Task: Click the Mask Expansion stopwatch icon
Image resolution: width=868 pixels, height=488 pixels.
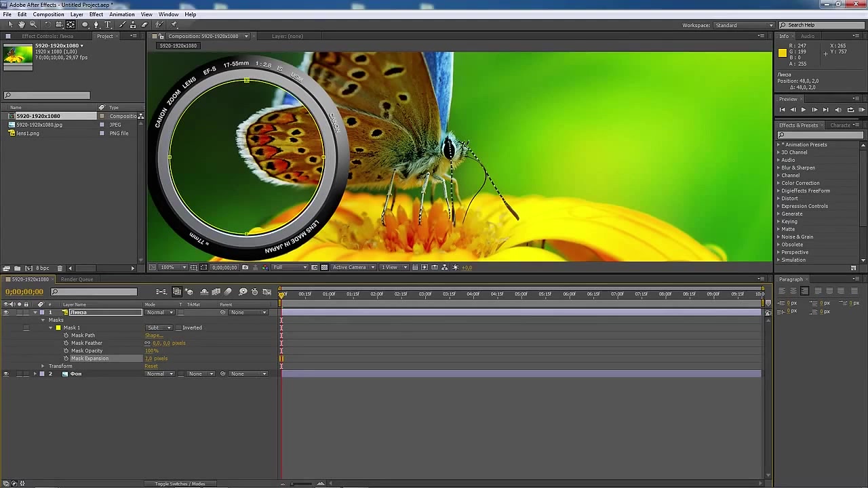Action: tap(66, 359)
